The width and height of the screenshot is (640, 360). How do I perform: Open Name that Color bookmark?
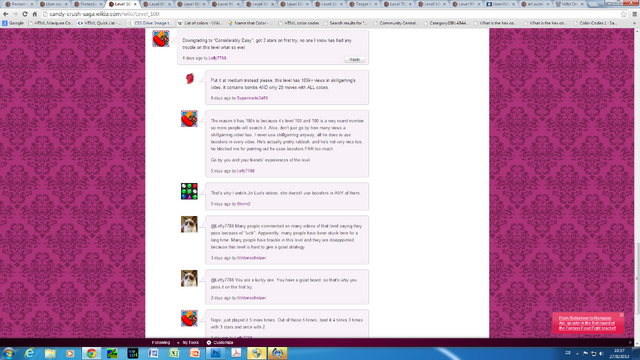[x=249, y=23]
